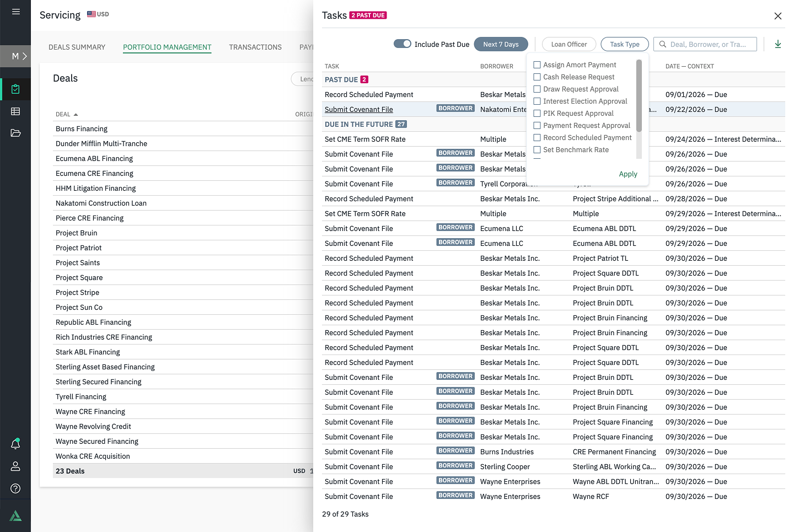This screenshot has width=794, height=532.
Task: Select Record Scheduled Payment due 09/01/2026
Action: click(x=554, y=95)
